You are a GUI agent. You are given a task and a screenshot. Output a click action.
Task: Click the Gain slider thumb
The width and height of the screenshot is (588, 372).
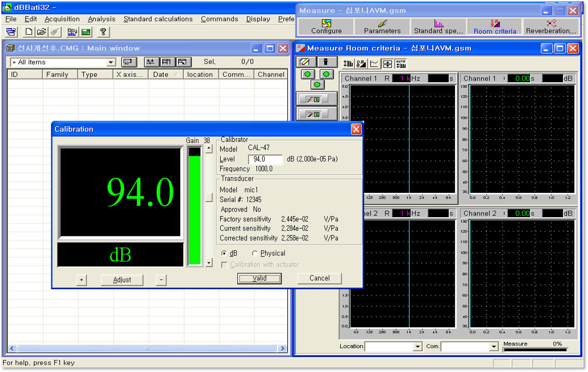pos(209,197)
